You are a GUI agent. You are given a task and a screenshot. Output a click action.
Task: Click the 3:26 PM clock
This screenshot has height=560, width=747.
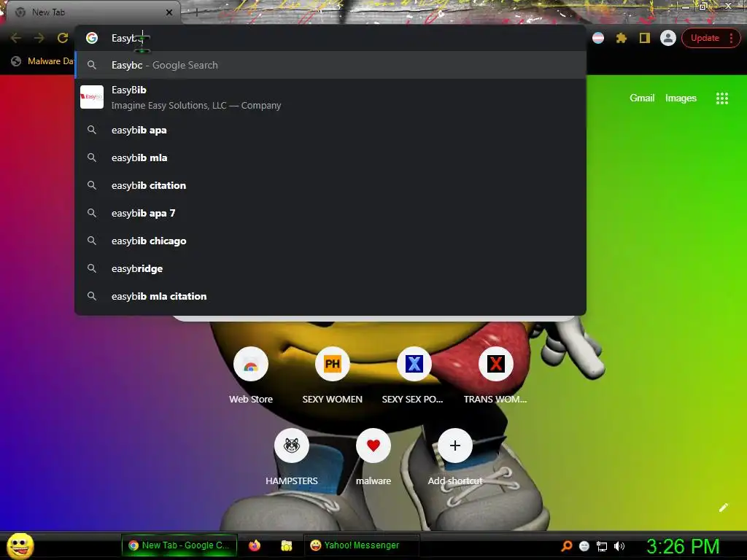[683, 546]
